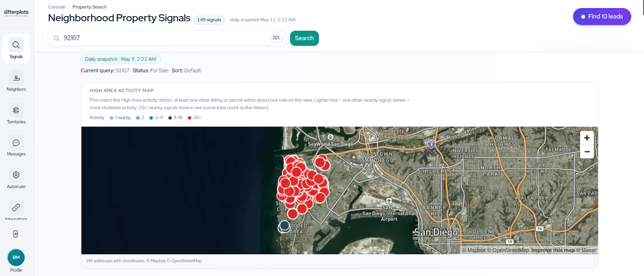
Task: Click the Neighborhood Property Signals title
Action: pos(119,18)
